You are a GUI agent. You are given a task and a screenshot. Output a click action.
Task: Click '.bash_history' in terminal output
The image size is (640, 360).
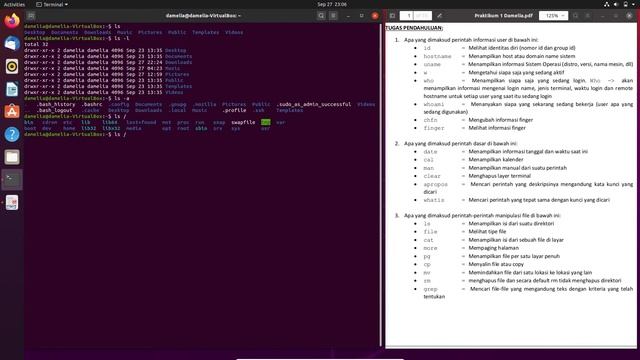(x=56, y=104)
